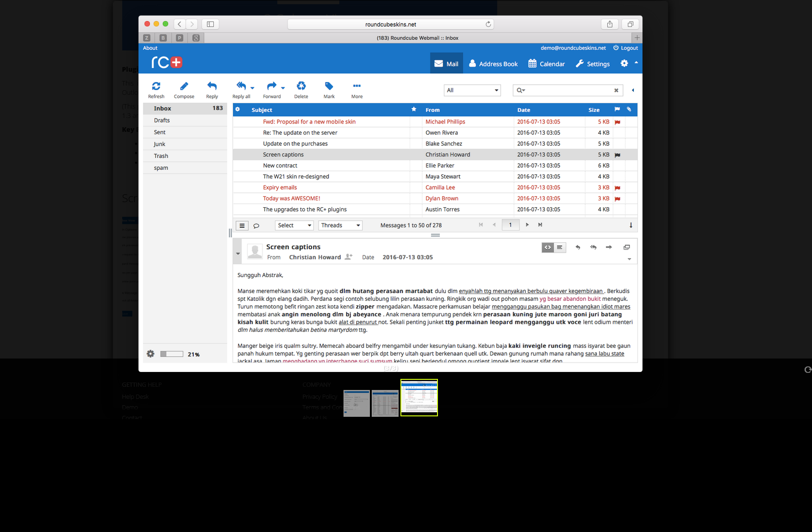Click the Logout link

pos(625,48)
